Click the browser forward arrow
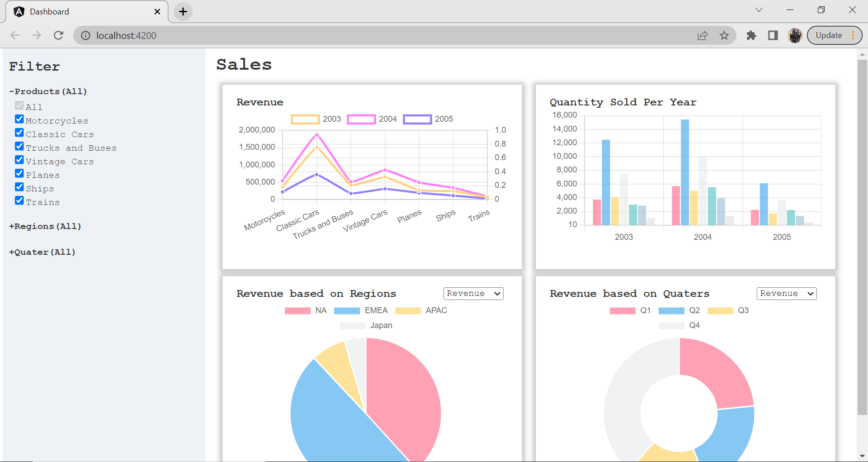868x462 pixels. coord(37,35)
